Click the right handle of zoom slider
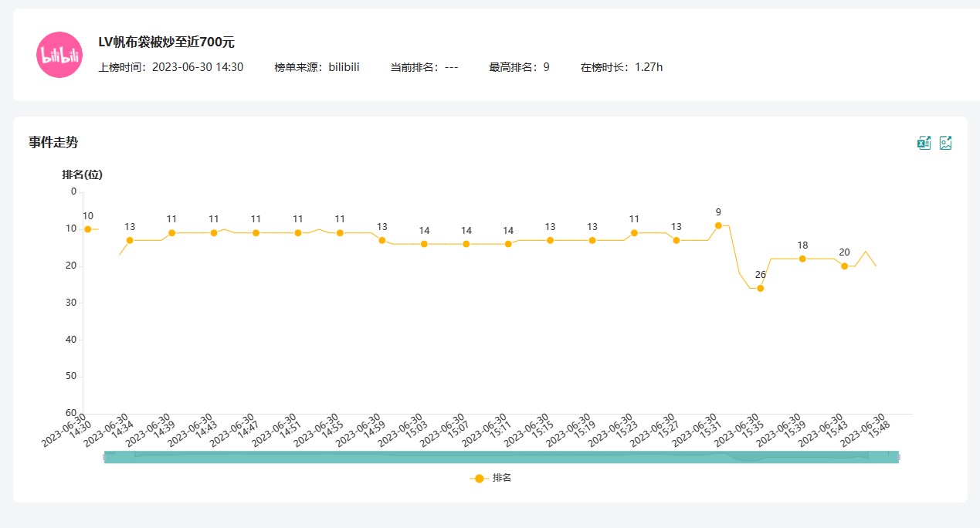 point(897,457)
